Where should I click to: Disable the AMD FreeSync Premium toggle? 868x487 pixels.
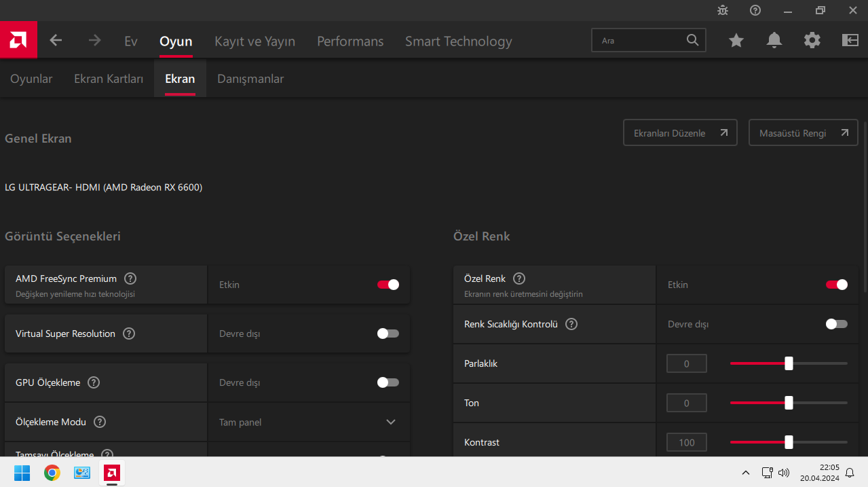point(388,285)
